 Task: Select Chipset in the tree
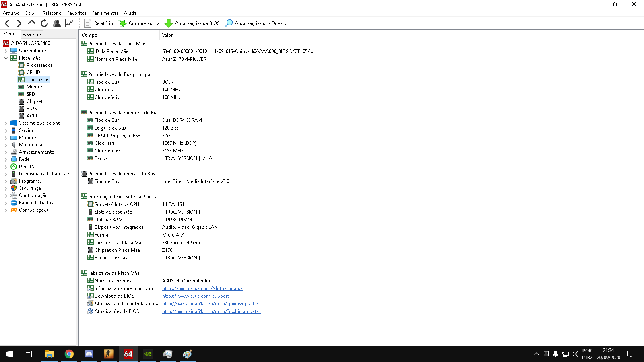click(x=35, y=101)
